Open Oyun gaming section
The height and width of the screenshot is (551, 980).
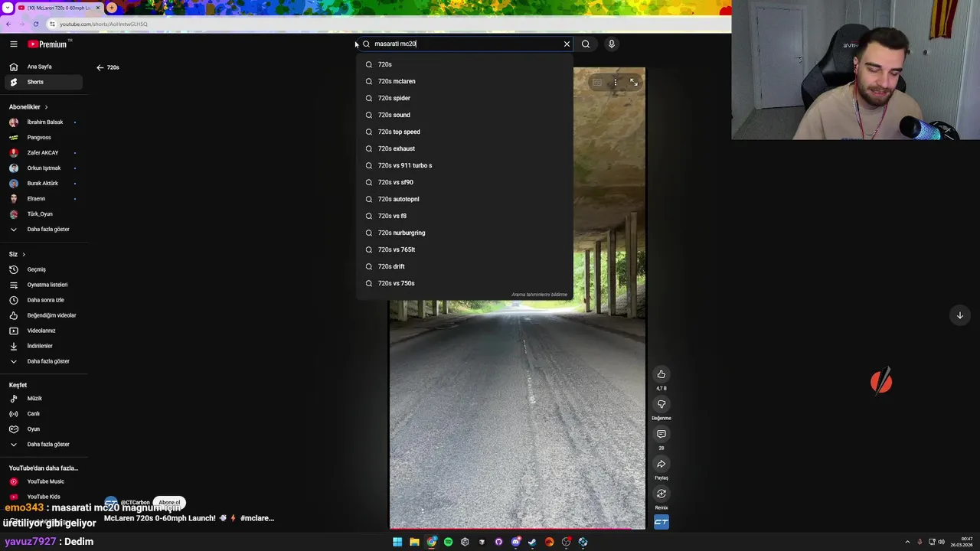click(x=44, y=429)
